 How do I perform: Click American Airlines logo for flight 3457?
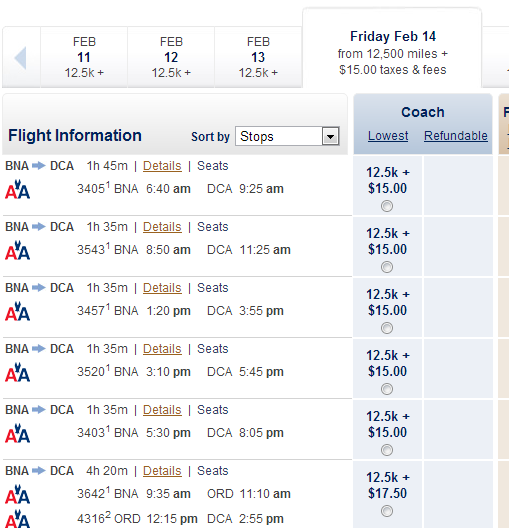tap(18, 311)
